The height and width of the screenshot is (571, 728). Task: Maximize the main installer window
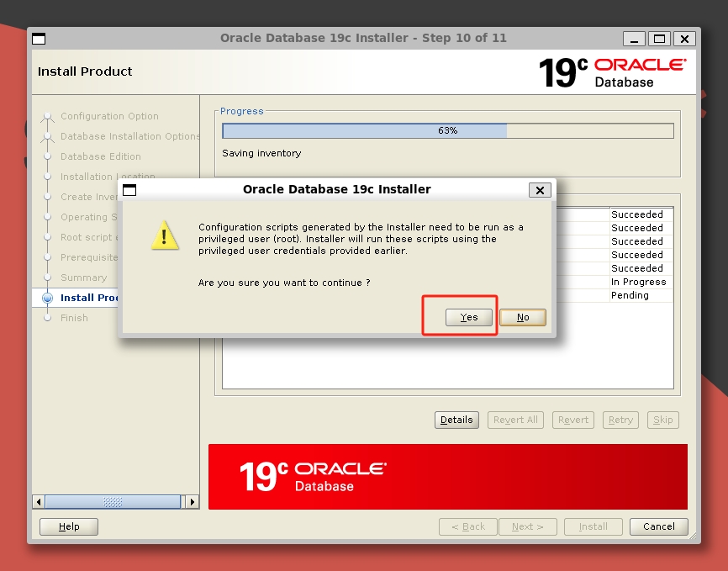click(x=660, y=39)
